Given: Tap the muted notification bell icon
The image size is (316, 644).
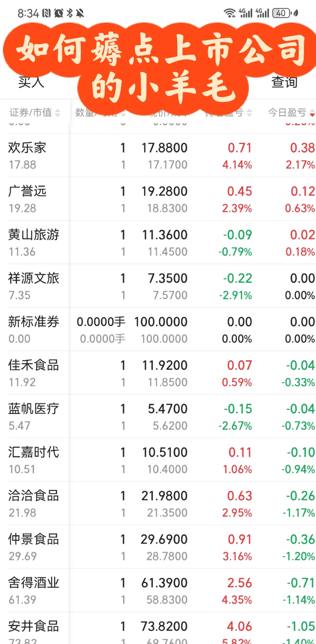Looking at the screenshot, I should pos(80,13).
